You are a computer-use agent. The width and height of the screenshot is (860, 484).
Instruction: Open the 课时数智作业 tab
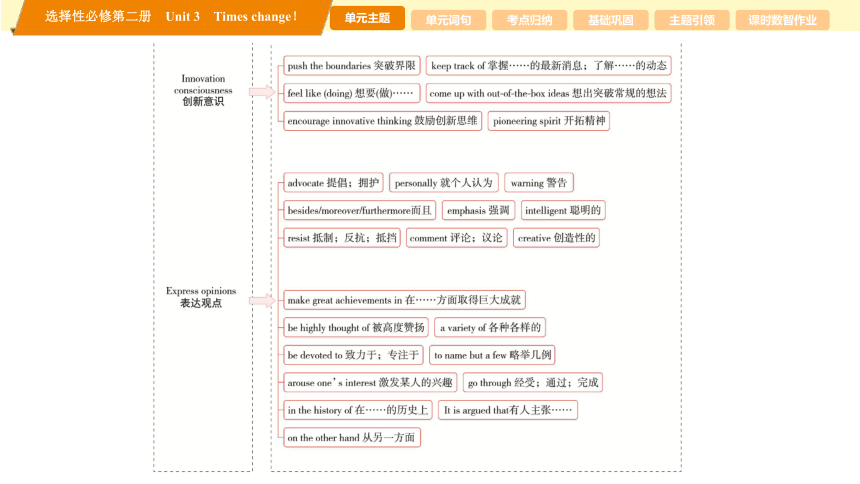tap(782, 20)
